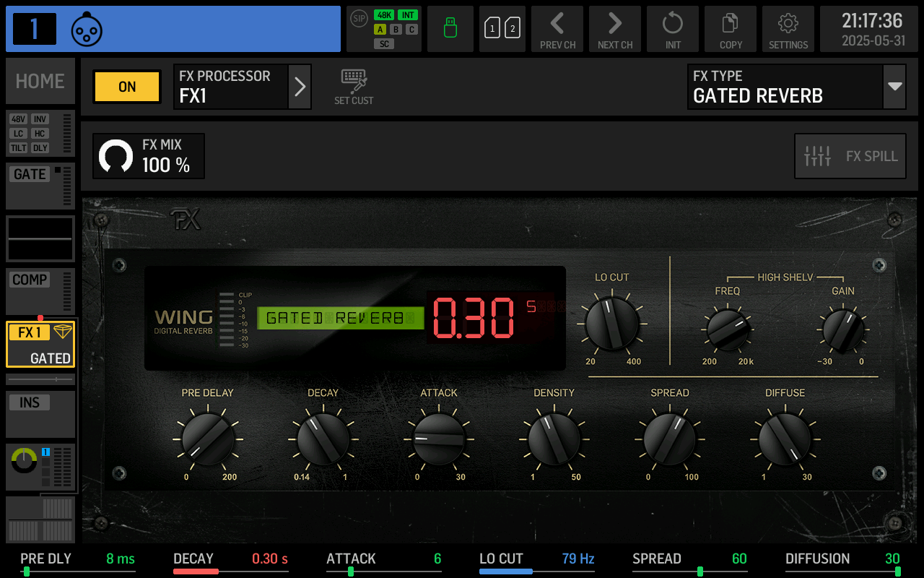The height and width of the screenshot is (578, 924).
Task: Select the COMP block in the sidebar
Action: [31, 279]
